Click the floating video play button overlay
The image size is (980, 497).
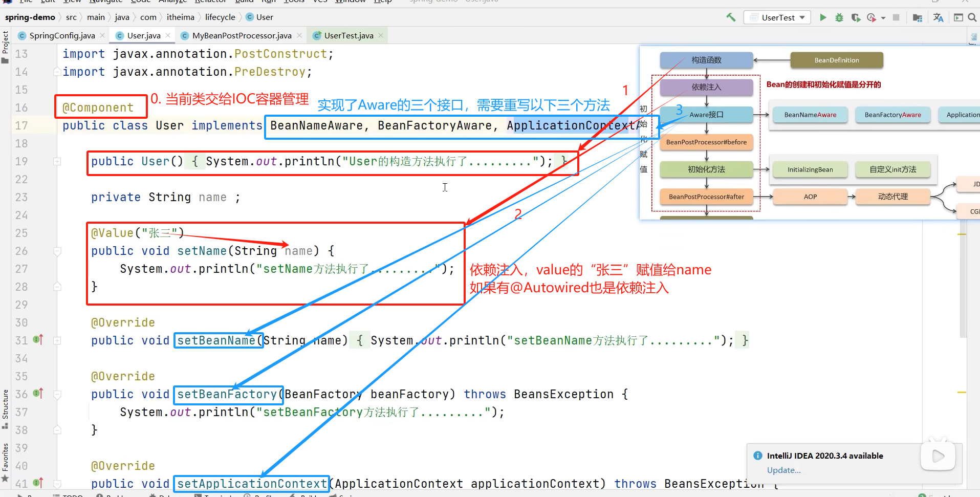[x=938, y=456]
